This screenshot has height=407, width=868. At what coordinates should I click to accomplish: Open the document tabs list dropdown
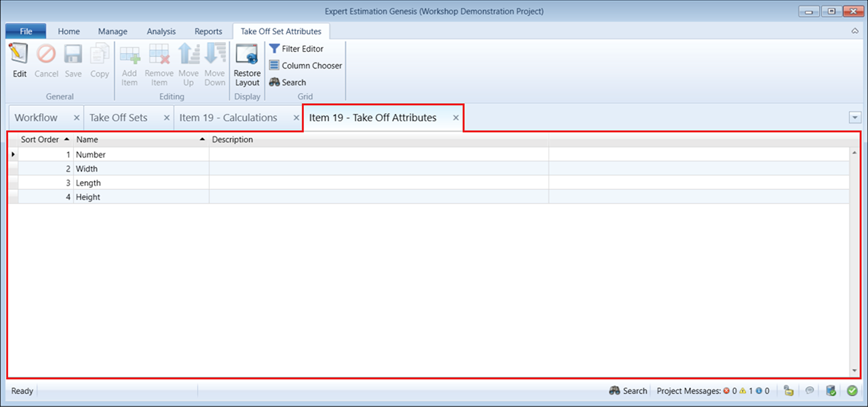coord(854,117)
